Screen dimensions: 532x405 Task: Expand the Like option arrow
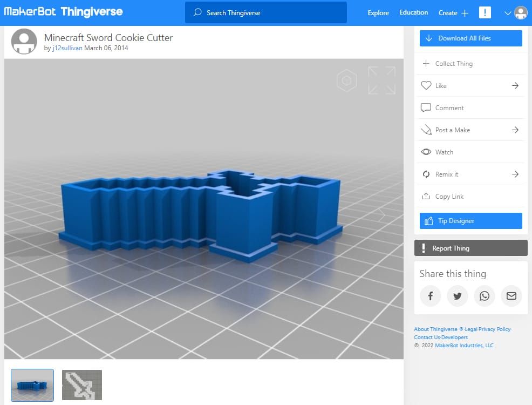click(x=514, y=85)
